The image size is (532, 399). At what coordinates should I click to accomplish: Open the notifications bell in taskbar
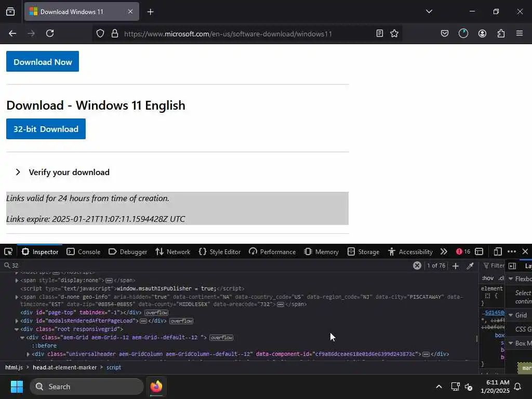pyautogui.click(x=518, y=387)
